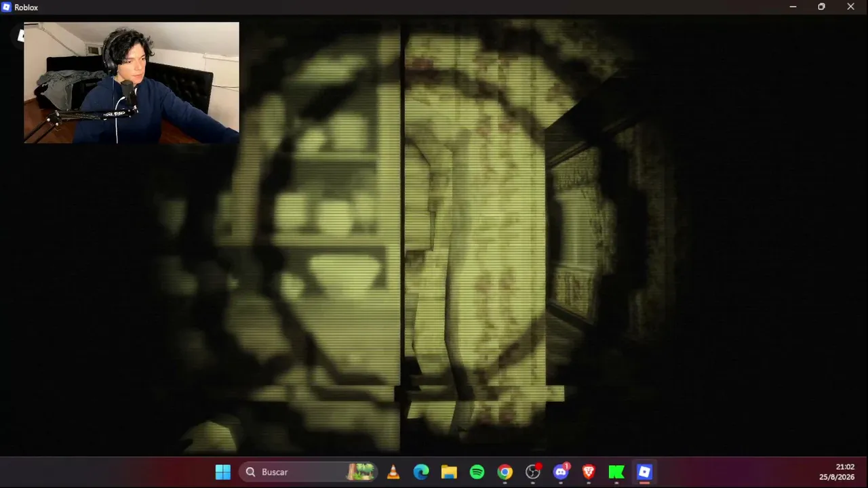The image size is (868, 488).
Task: Click the Roblox logo in the title bar
Action: [x=7, y=7]
